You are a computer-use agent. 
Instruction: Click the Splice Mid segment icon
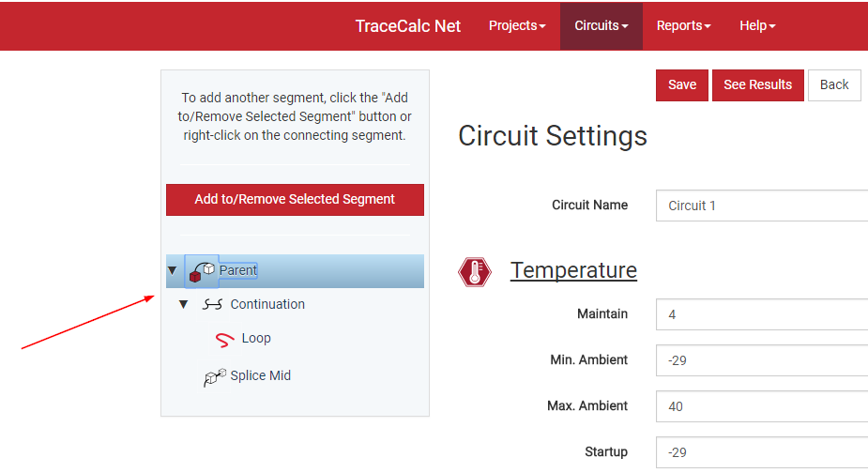pyautogui.click(x=215, y=376)
